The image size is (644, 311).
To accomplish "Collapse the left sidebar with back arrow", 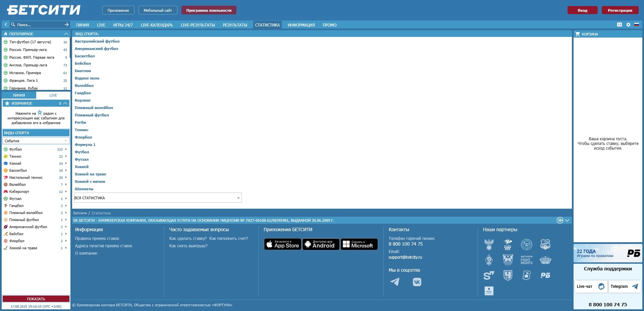I will (x=6, y=24).
